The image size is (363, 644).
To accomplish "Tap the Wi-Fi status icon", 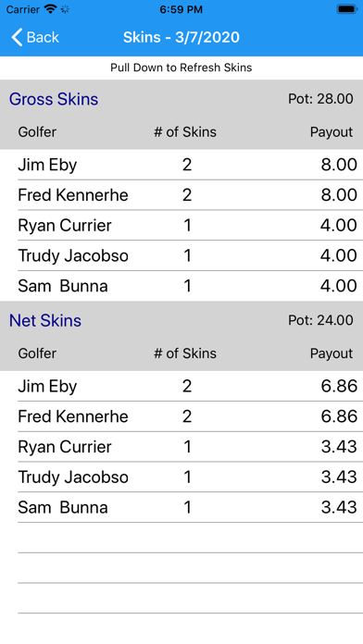I will 51,9.
